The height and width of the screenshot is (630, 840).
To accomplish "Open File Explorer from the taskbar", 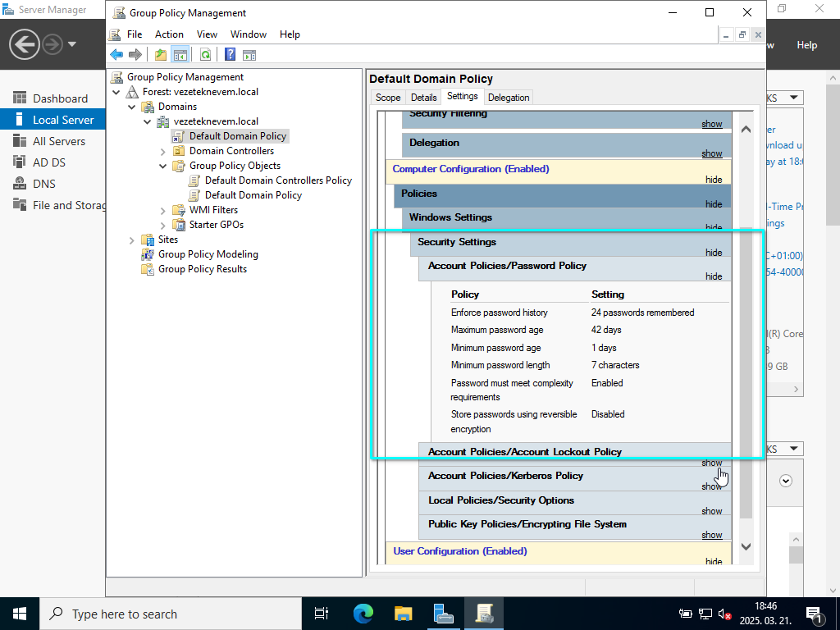I will pyautogui.click(x=403, y=614).
